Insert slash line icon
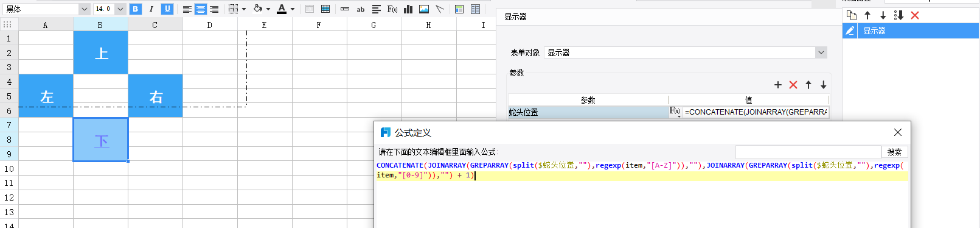This screenshot has height=228, width=980. [x=440, y=9]
